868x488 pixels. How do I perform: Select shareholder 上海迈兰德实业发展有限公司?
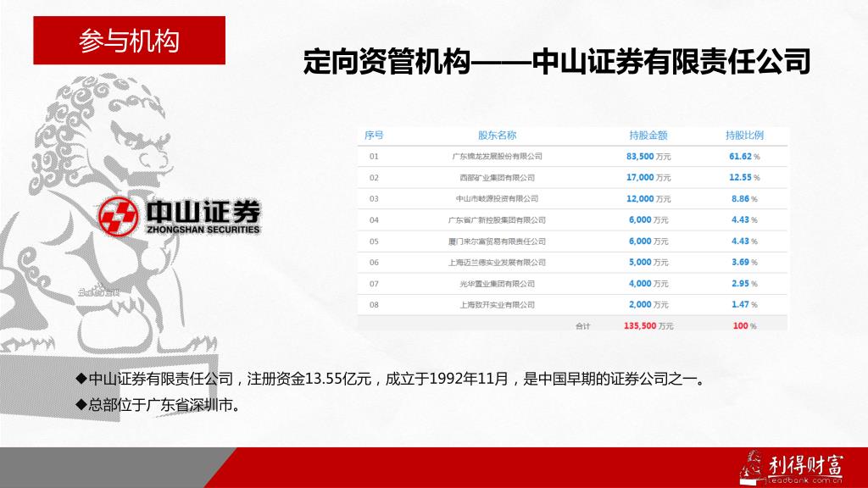click(497, 263)
